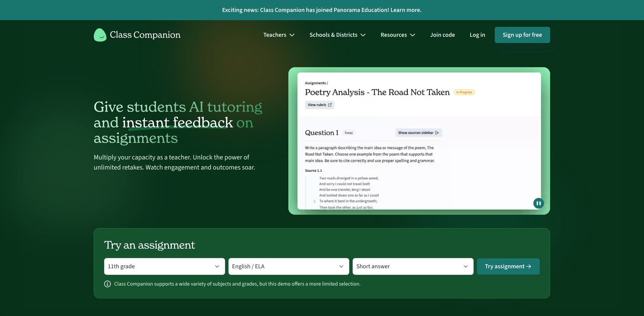Image resolution: width=644 pixels, height=316 pixels.
Task: Click the 'Give students AI tutoring' headline
Action: click(178, 123)
